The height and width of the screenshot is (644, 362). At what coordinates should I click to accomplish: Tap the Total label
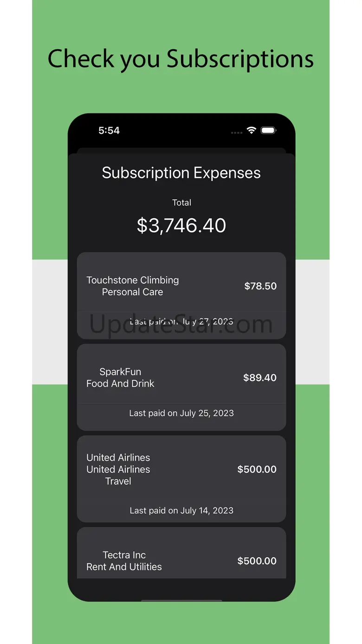(x=181, y=202)
